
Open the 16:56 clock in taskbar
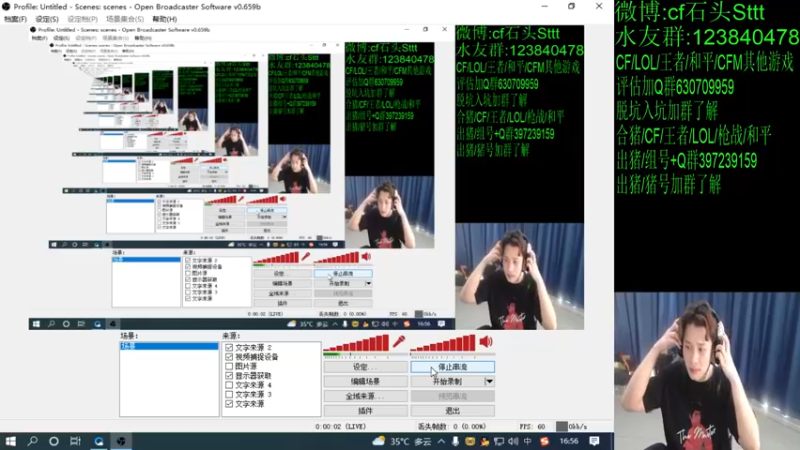point(569,441)
